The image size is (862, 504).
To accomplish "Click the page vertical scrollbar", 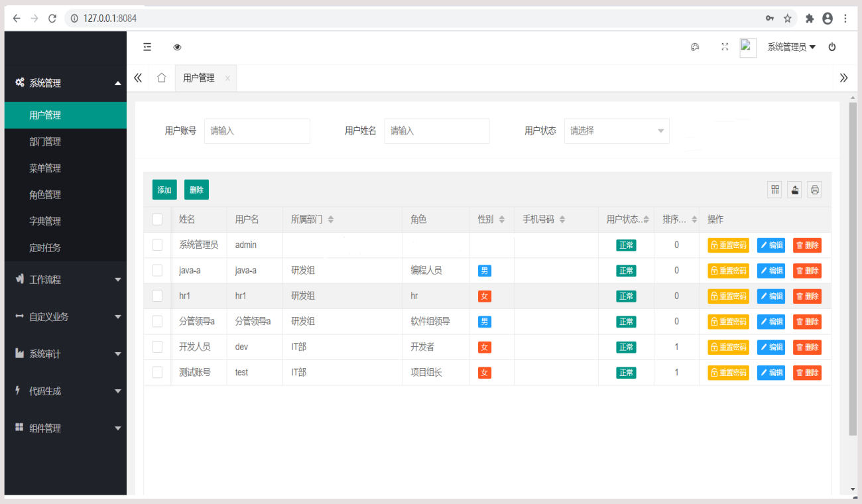I will coord(853,269).
